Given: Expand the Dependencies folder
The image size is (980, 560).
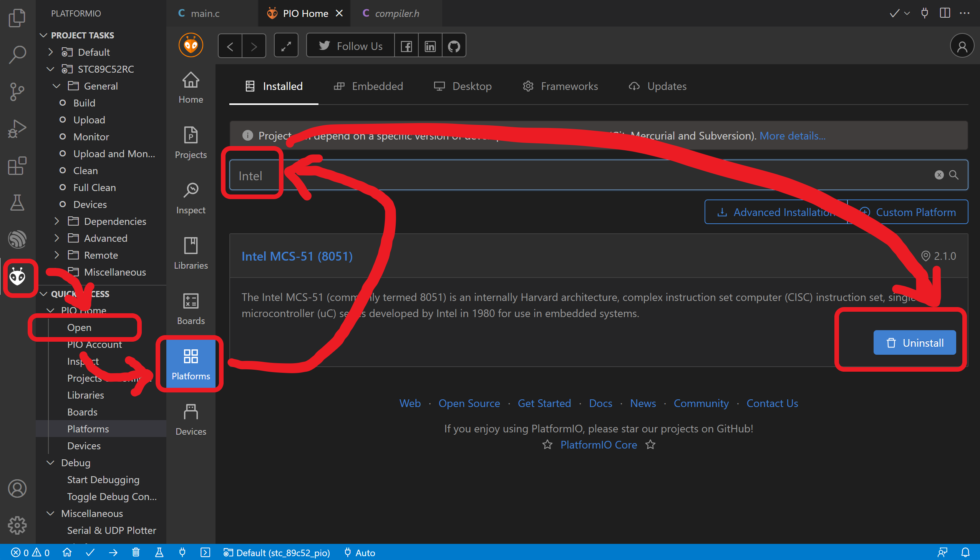Looking at the screenshot, I should [56, 221].
